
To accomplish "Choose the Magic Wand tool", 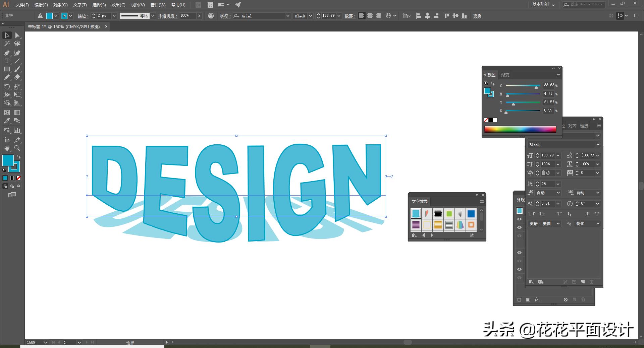I will (7, 44).
